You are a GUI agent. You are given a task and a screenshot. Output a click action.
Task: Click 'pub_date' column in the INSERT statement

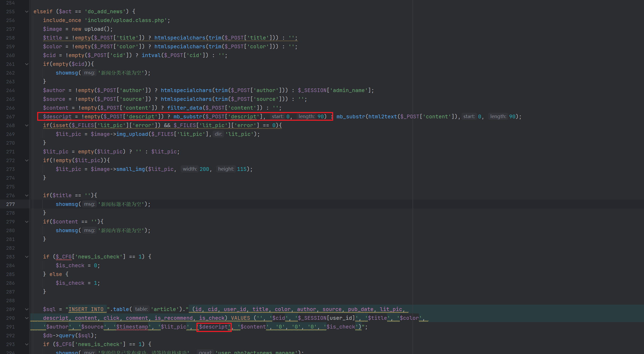pos(360,309)
